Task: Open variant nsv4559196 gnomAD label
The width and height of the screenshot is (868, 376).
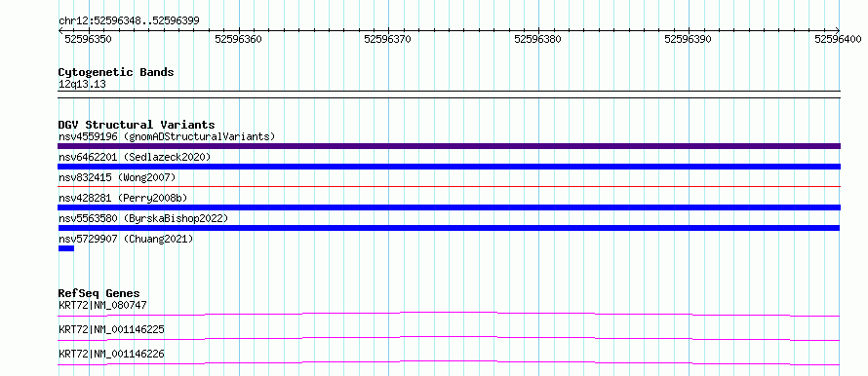Action: coord(167,136)
